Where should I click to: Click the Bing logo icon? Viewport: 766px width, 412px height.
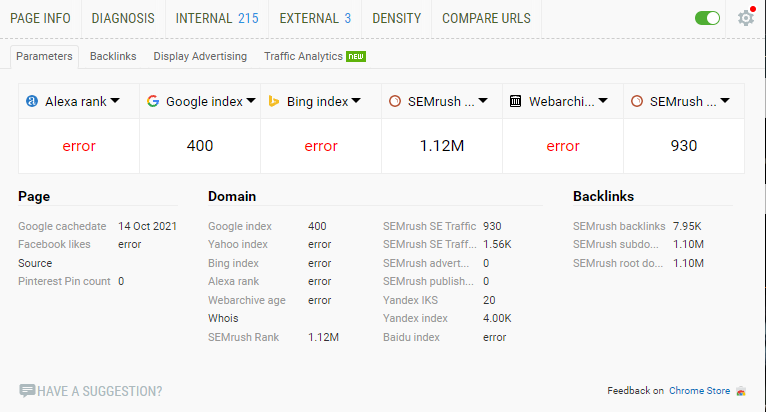pyautogui.click(x=274, y=101)
